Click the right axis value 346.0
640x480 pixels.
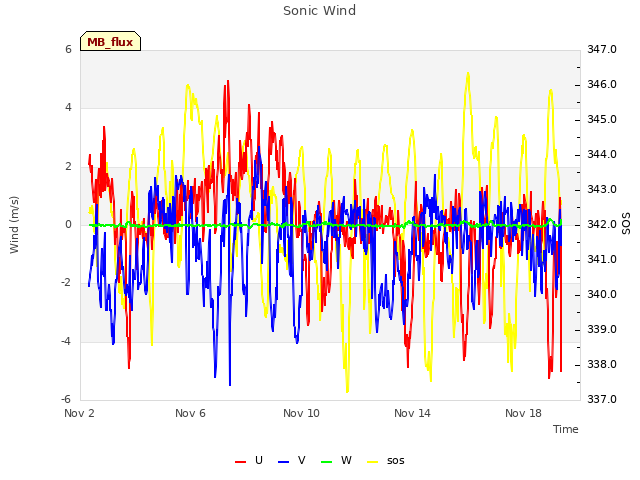point(602,84)
